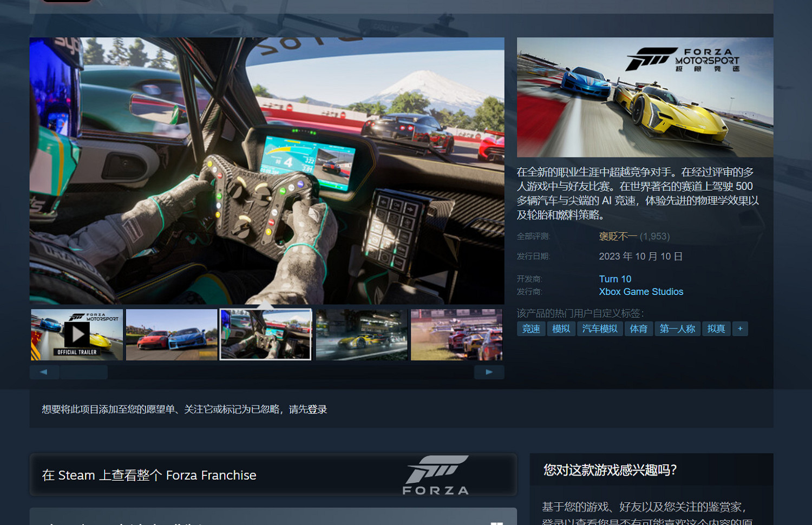The image size is (812, 525).
Task: View the 褒贬不一 review summary
Action: pos(617,237)
